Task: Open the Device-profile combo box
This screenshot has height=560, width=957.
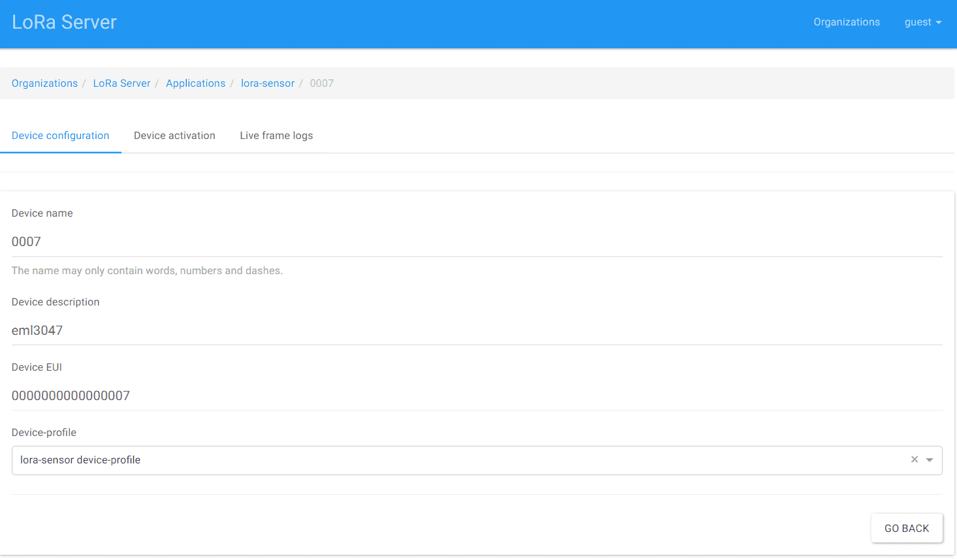Action: tap(477, 461)
